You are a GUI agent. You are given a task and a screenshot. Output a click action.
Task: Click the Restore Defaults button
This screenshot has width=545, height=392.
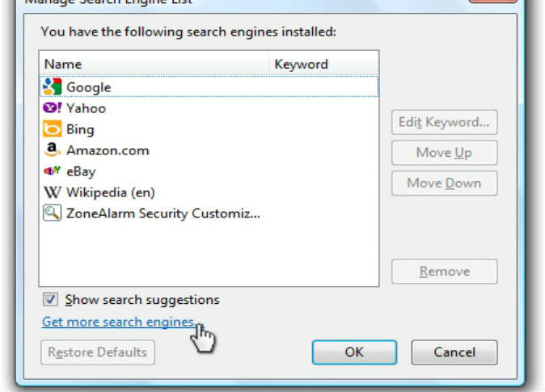click(x=98, y=352)
